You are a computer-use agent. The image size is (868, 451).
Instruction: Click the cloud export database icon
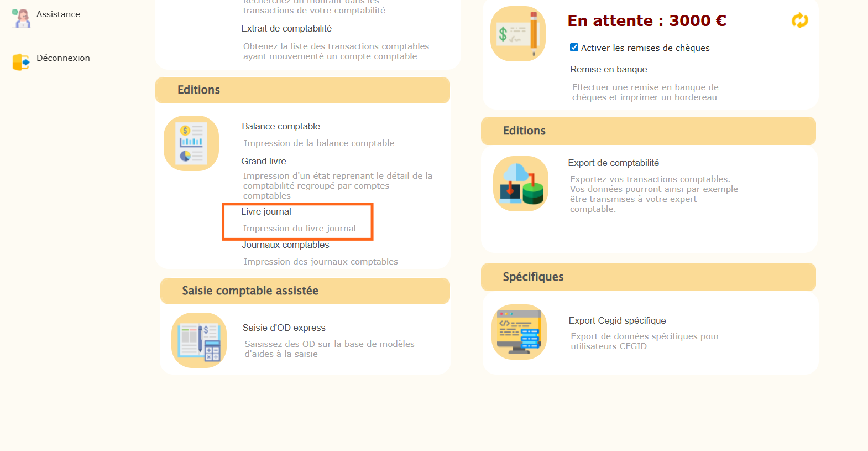[x=520, y=184]
